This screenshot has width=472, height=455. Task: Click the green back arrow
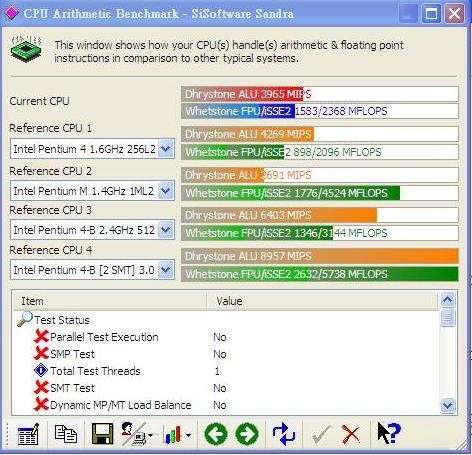(216, 434)
